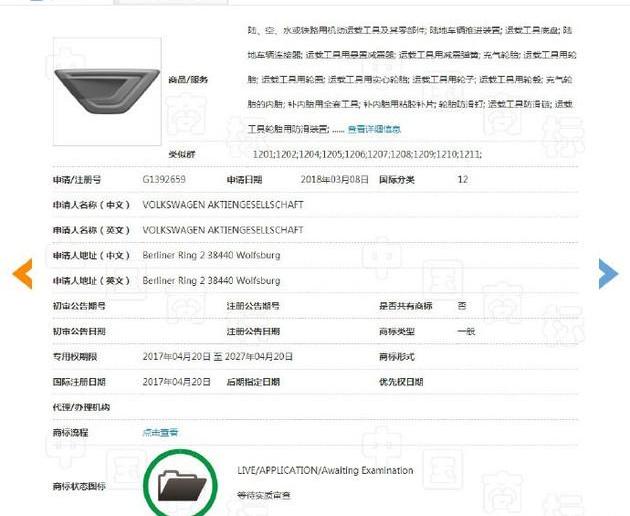Image resolution: width=630 pixels, height=516 pixels.
Task: Click the 商品/服务 label
Action: pos(188,80)
